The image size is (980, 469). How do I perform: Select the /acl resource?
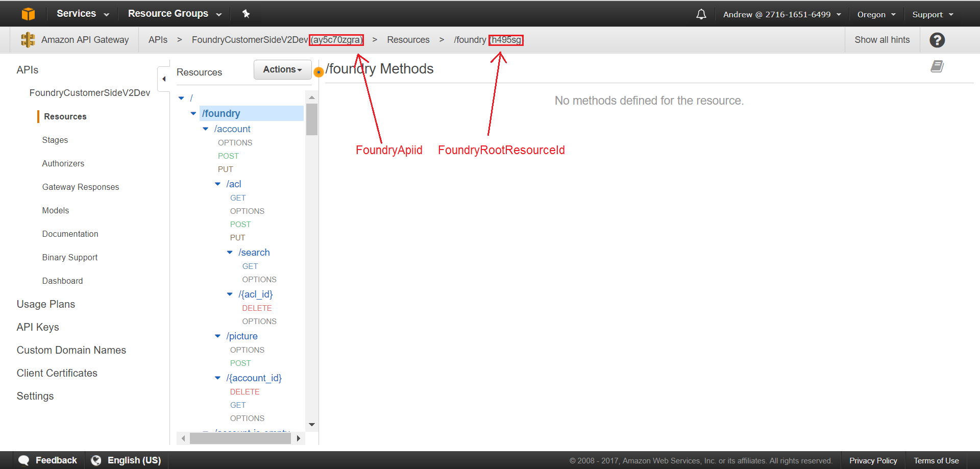[234, 184]
